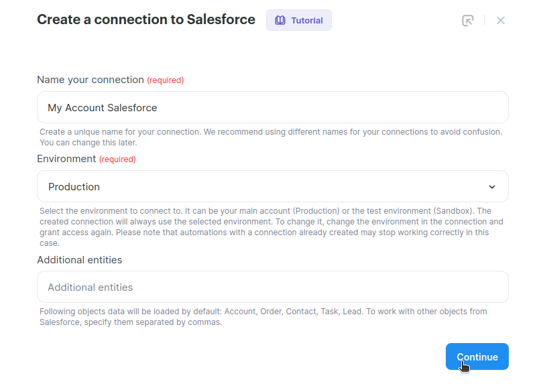Click the "Name your connection" label

point(90,80)
